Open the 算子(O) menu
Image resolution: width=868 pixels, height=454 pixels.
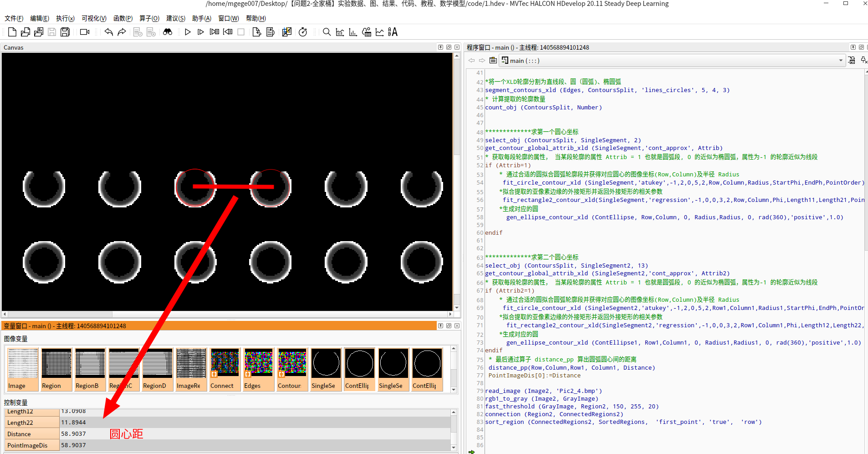point(149,18)
